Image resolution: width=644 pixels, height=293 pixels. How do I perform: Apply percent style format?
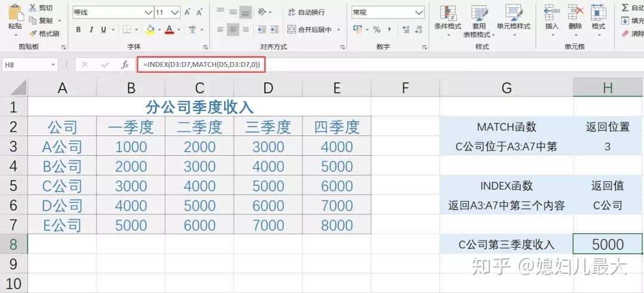pyautogui.click(x=377, y=30)
